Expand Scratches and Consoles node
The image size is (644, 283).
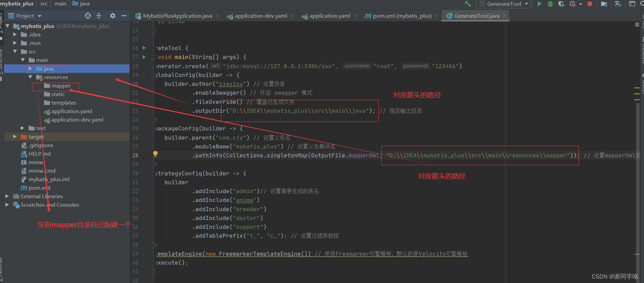(7, 205)
